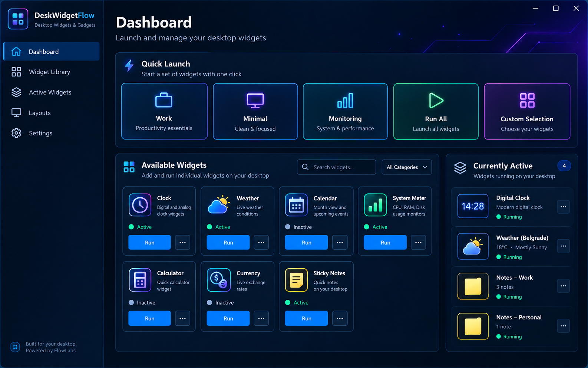Image resolution: width=588 pixels, height=368 pixels.
Task: Open more options for Notes – Personal
Action: click(x=563, y=326)
